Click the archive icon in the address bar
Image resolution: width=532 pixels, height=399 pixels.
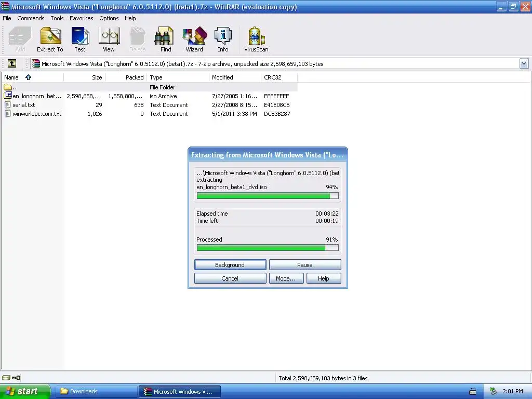36,64
